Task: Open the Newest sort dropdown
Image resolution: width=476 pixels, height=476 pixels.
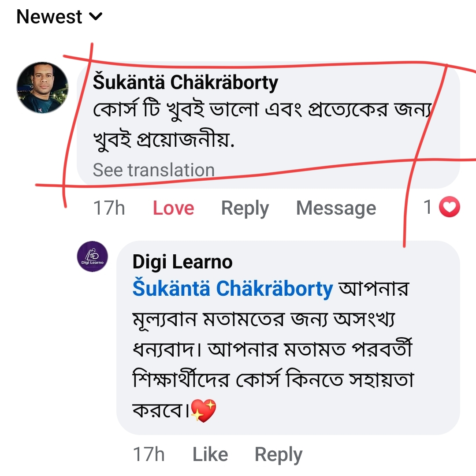Action: tap(59, 16)
